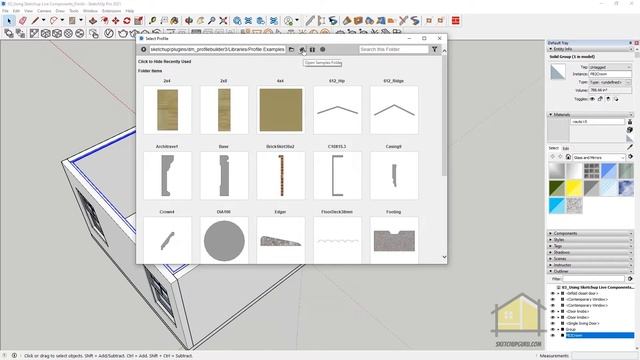640x360 pixels.
Task: Activate the Orbit tool
Action: 189,20
